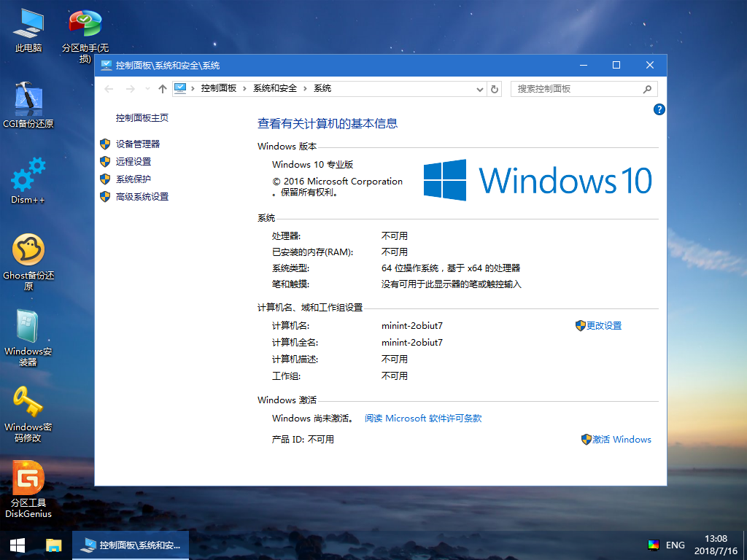Click the 产品 ID: 不可用 text
The image size is (747, 560).
click(303, 440)
